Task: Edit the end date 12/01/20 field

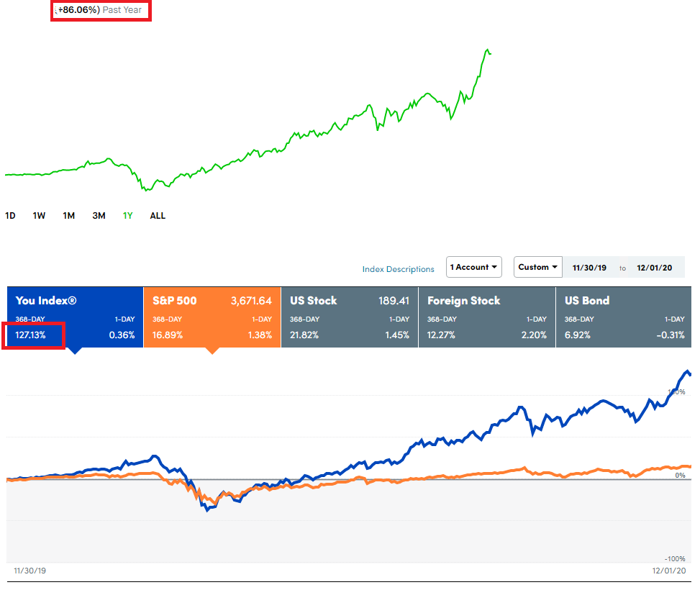Action: 655,268
